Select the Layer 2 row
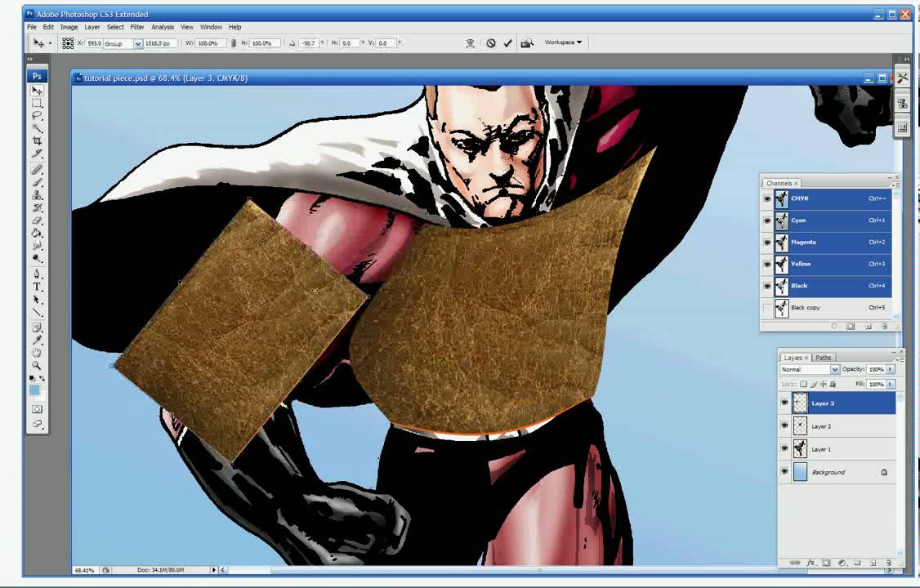 pos(837,426)
